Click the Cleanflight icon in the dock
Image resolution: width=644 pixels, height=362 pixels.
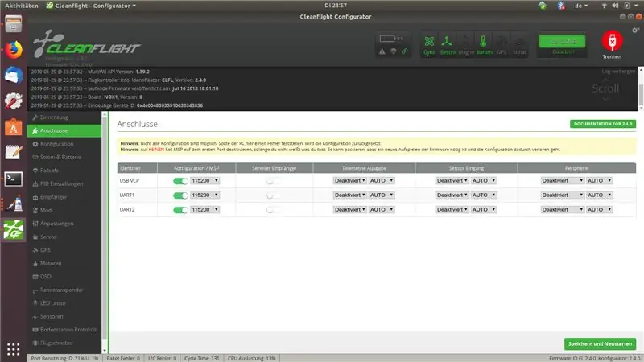13,229
